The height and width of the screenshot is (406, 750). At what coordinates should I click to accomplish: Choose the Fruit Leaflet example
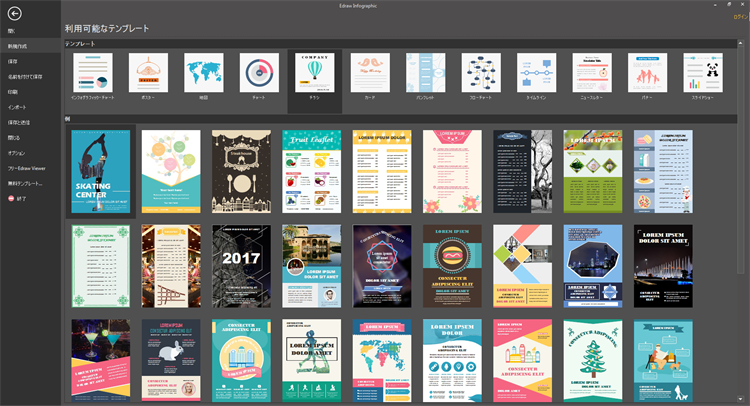tap(311, 172)
